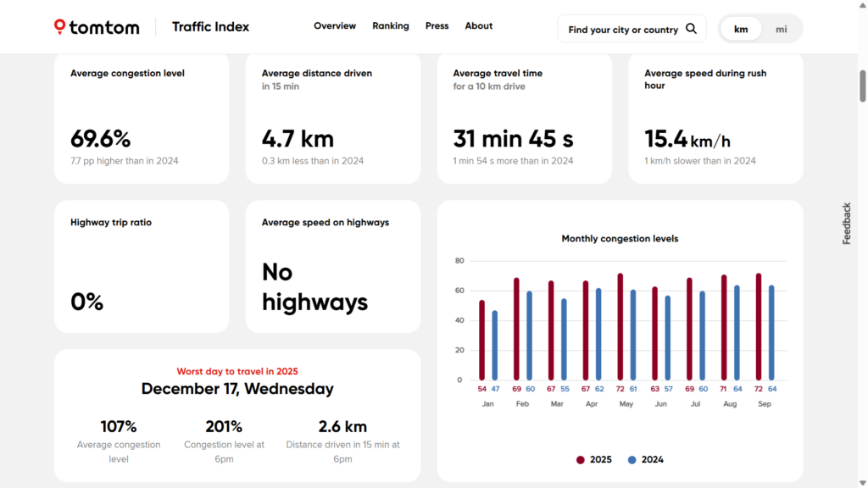This screenshot has width=868, height=488.
Task: Click the search magnifier icon
Action: tap(691, 29)
